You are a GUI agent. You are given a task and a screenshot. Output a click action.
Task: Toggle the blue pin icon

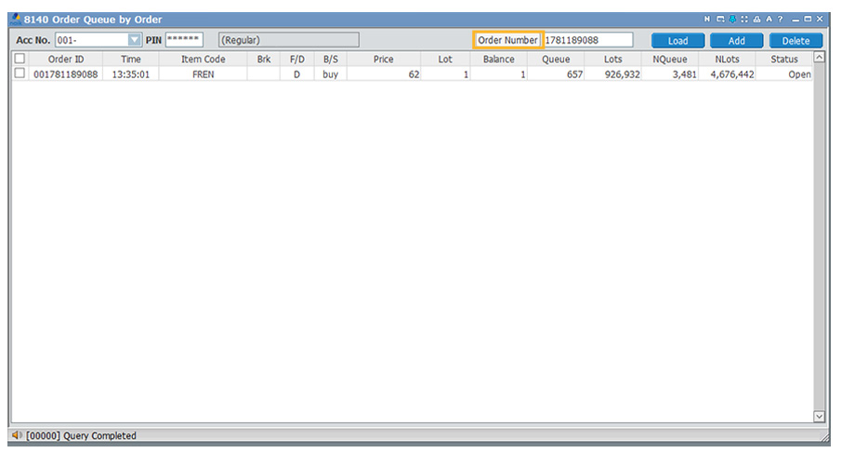tap(731, 20)
